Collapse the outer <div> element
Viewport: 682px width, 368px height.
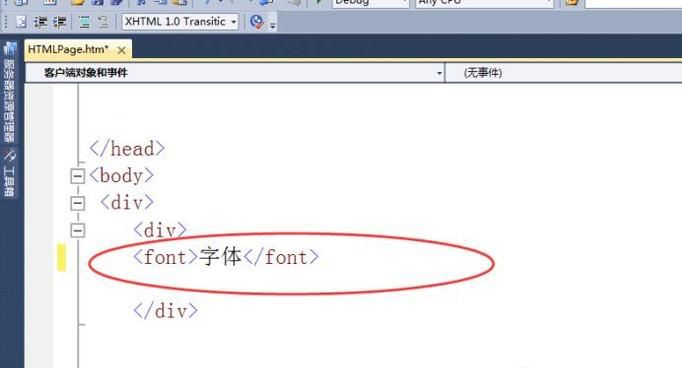[x=77, y=203]
